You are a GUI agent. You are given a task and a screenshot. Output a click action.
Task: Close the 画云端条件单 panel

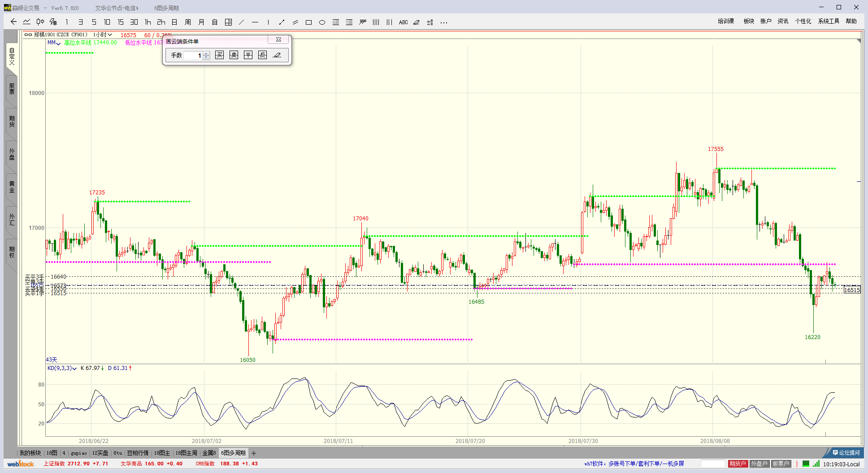278,39
